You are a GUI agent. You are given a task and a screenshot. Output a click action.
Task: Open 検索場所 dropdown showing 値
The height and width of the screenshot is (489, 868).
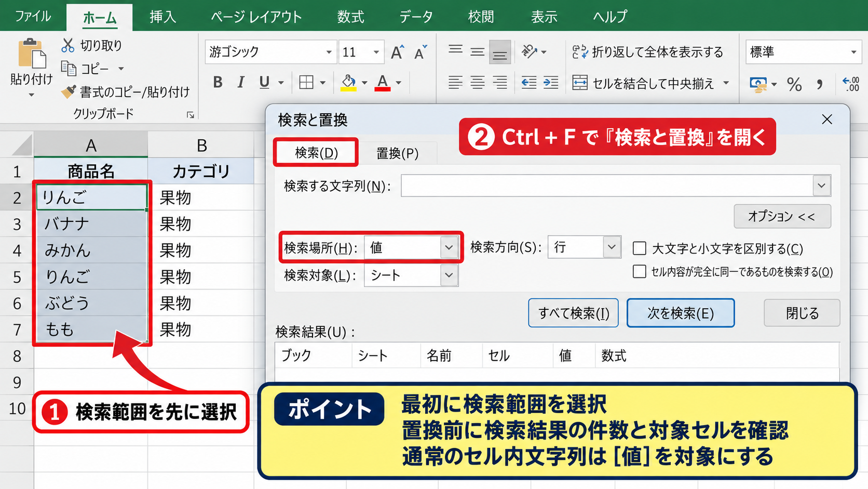point(449,248)
